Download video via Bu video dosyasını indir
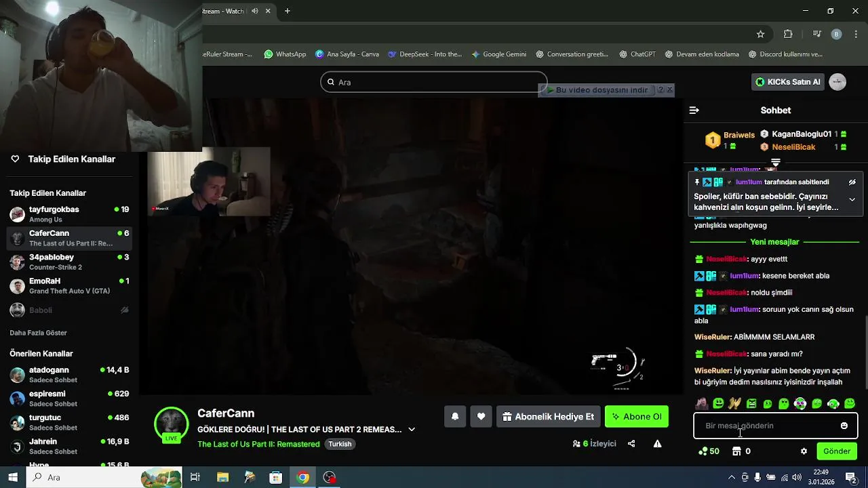 [x=597, y=90]
